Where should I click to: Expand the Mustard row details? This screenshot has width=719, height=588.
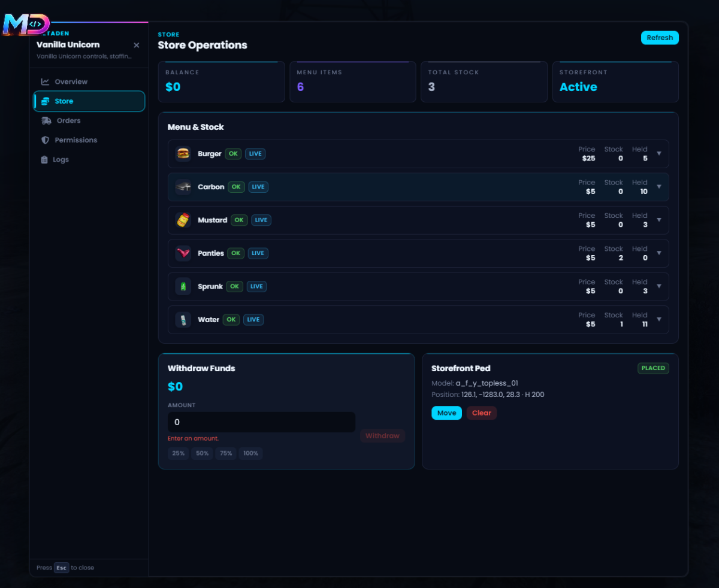659,220
